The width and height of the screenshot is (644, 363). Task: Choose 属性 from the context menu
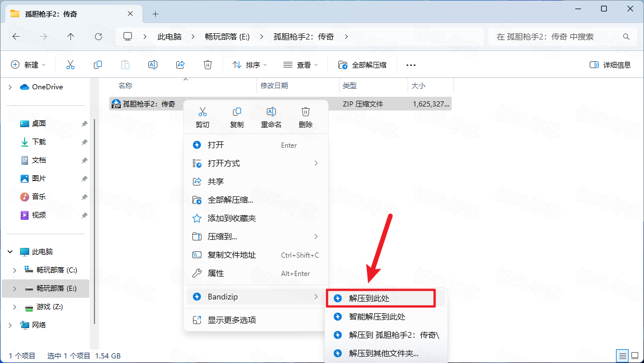(x=256, y=273)
